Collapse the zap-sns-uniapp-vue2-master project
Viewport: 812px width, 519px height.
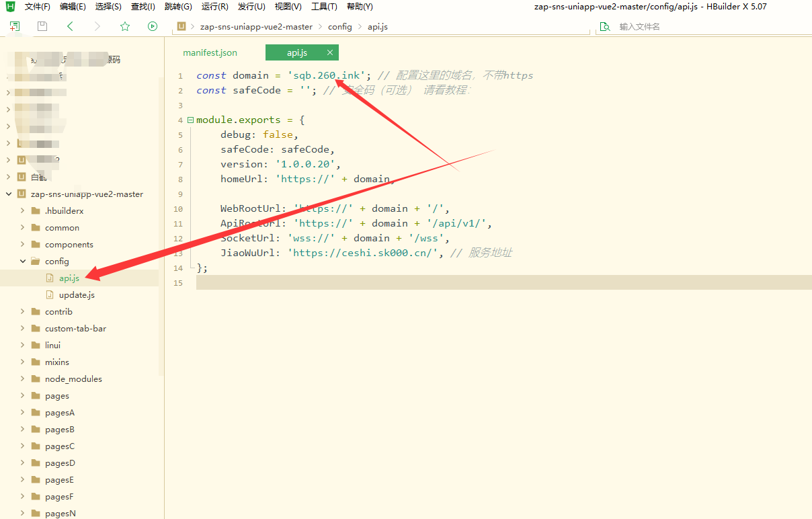point(8,194)
